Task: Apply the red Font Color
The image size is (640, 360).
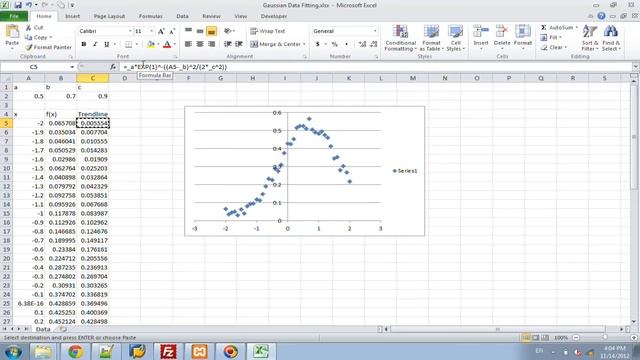Action: 167,44
